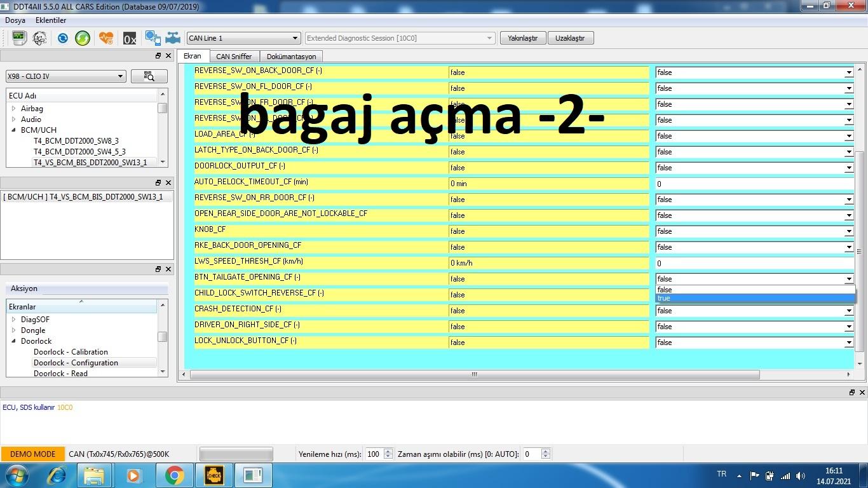Click the orange heartbeat heart icon
The width and height of the screenshot is (868, 488).
(x=106, y=38)
